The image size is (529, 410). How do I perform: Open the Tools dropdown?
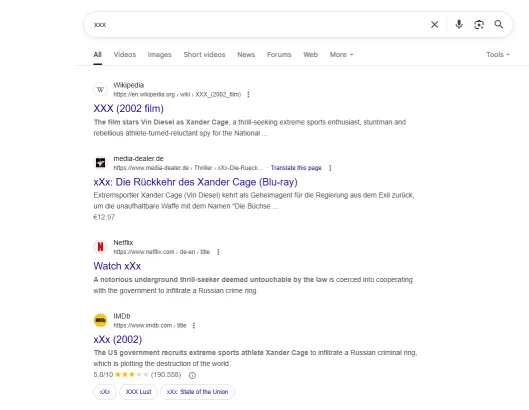pos(498,55)
